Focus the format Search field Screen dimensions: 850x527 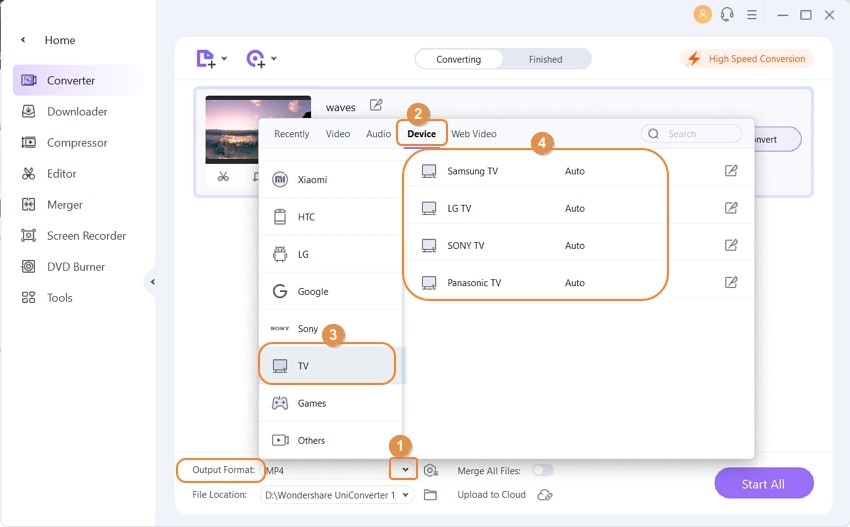pos(691,134)
